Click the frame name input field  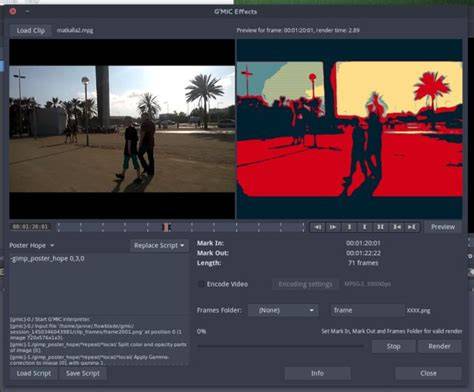click(367, 310)
